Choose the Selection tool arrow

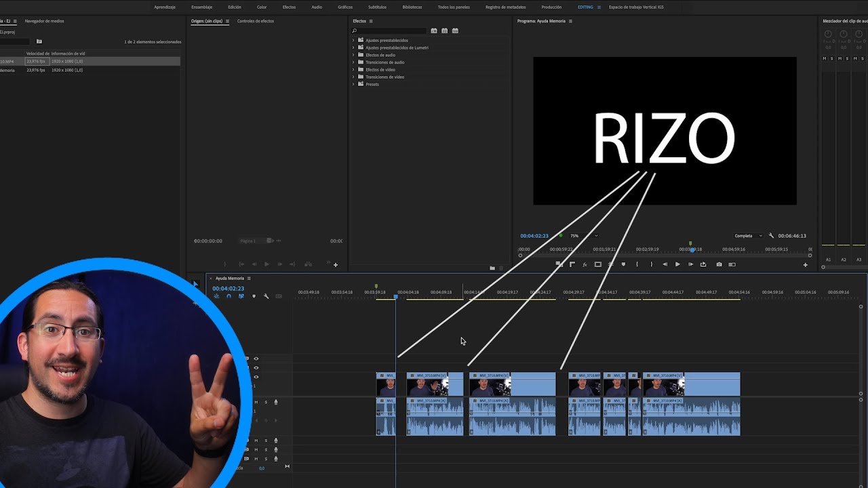point(196,284)
